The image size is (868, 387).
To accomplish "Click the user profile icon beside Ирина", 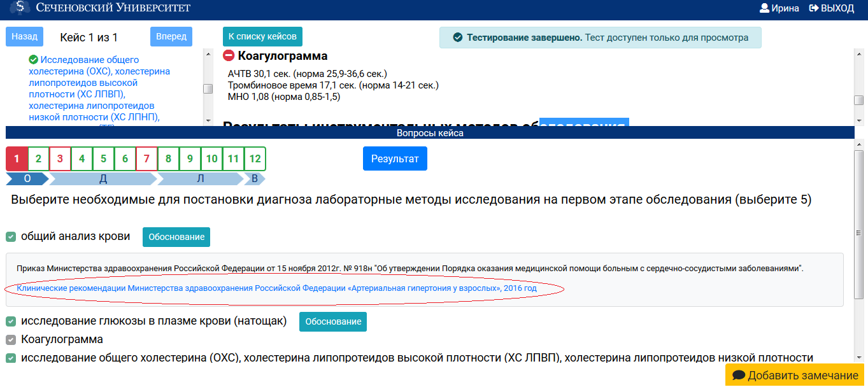I will click(x=765, y=8).
